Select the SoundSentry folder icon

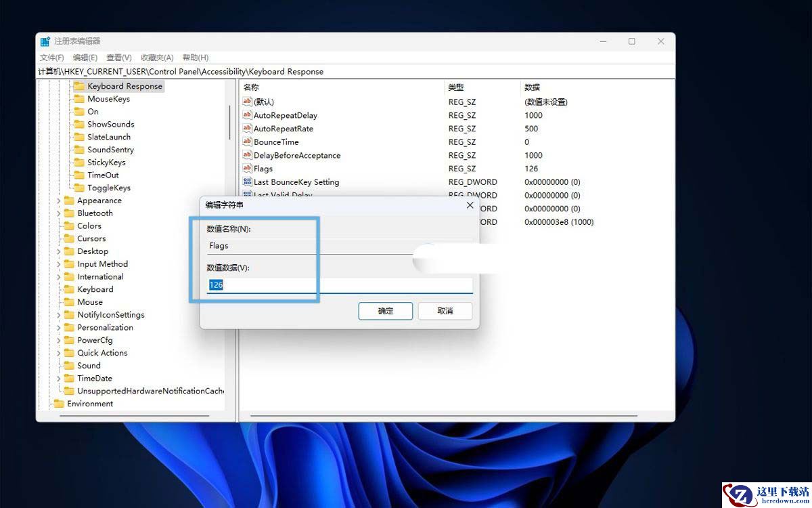79,150
